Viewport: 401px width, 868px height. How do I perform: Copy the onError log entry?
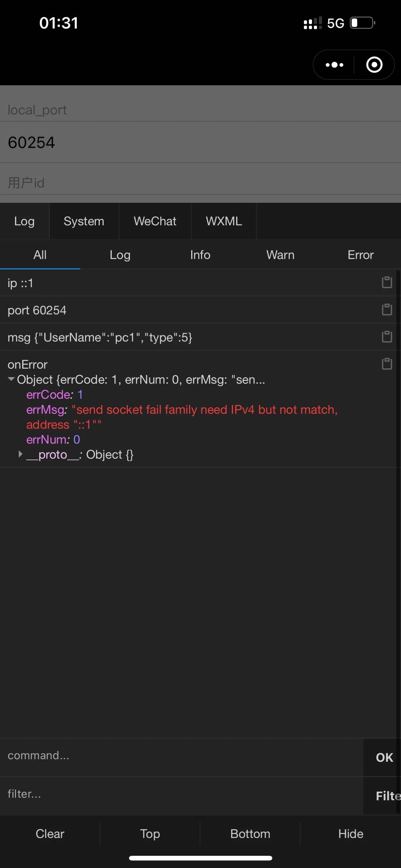[387, 364]
